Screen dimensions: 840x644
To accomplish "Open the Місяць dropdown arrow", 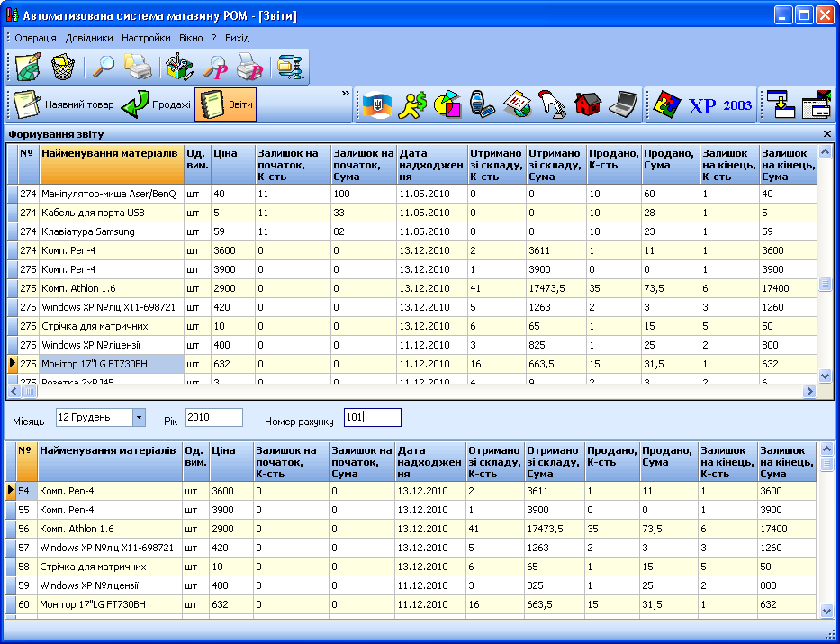I will tap(139, 417).
